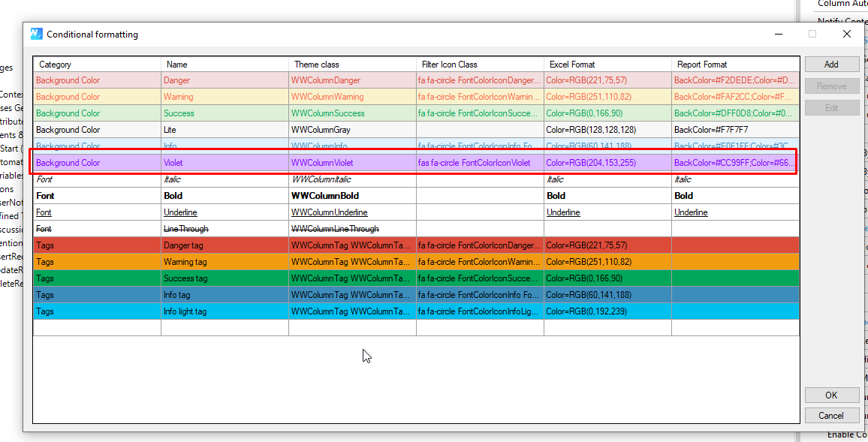The width and height of the screenshot is (868, 442).
Task: Select the Success tag name cell
Action: point(225,278)
